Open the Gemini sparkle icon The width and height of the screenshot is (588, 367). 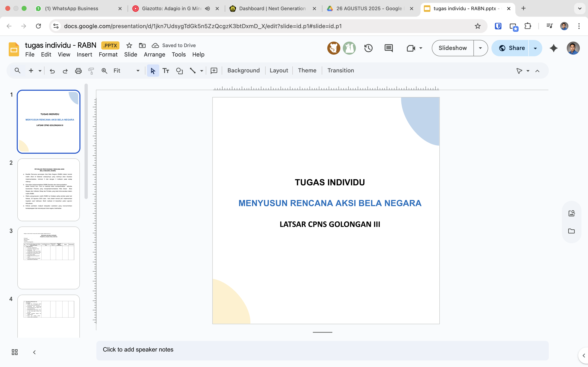click(x=553, y=48)
